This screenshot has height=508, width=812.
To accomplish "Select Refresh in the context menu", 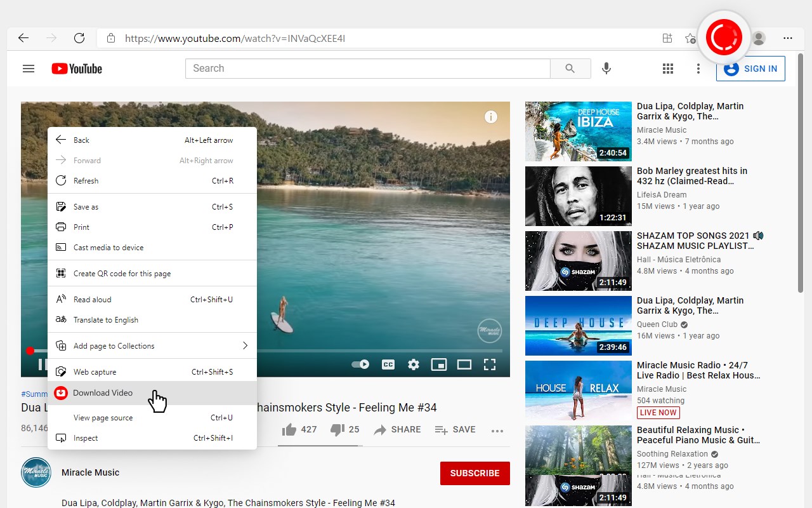I will (152, 181).
